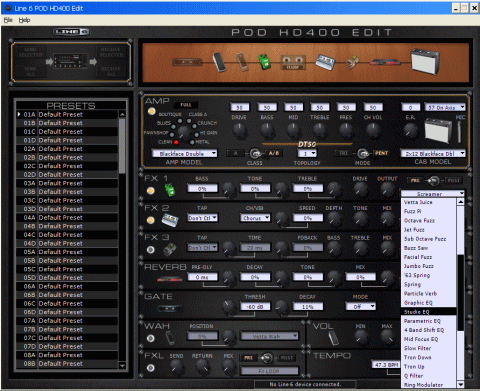Click the amp cabinet icon in signal chain
Image resolution: width=480 pixels, height=391 pixels.
click(425, 61)
